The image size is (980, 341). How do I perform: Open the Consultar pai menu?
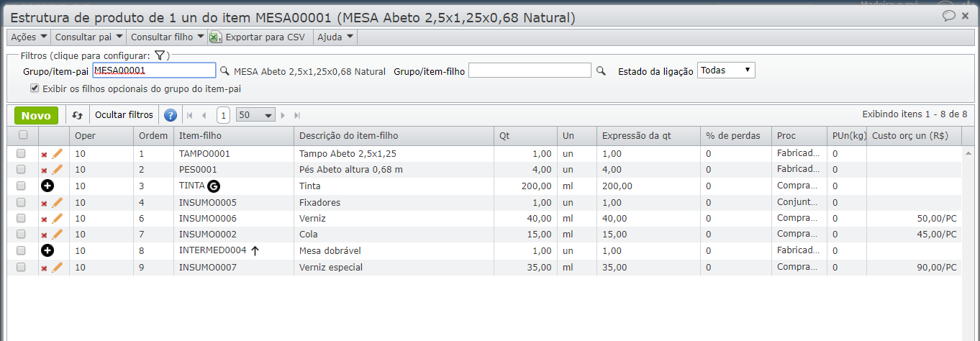click(x=89, y=37)
